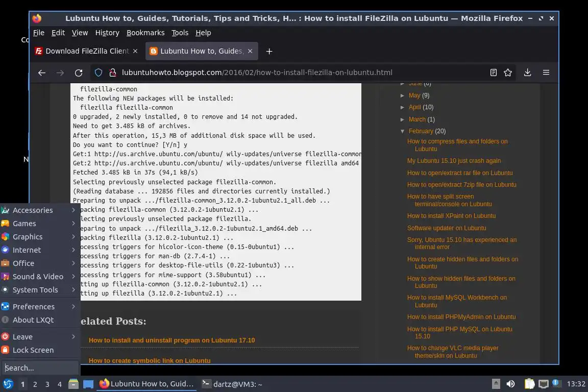Image resolution: width=588 pixels, height=392 pixels.
Task: Open the clipboard manager tray icon
Action: (x=529, y=384)
